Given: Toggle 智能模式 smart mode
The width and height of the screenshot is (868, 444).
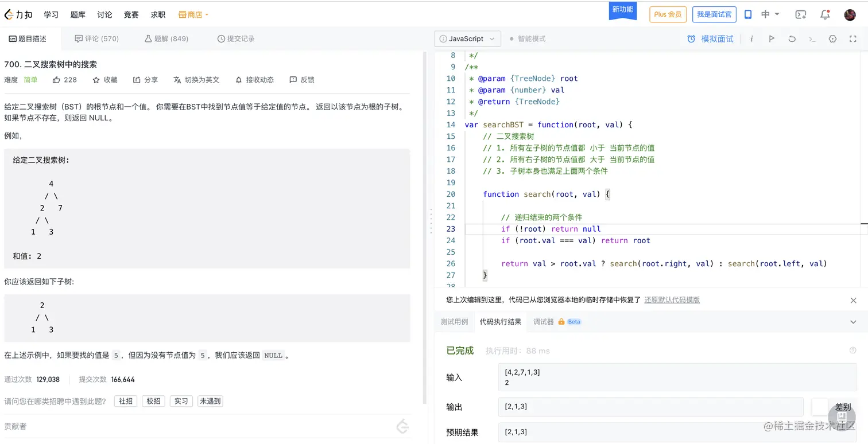Looking at the screenshot, I should [x=527, y=38].
